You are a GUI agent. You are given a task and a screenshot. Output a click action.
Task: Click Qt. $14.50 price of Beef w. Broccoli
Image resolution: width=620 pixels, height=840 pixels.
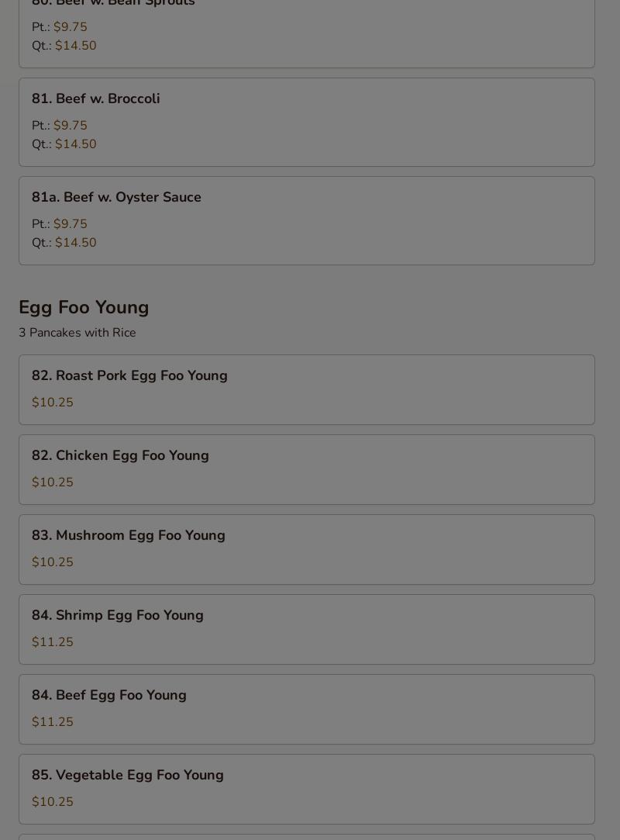click(x=64, y=144)
